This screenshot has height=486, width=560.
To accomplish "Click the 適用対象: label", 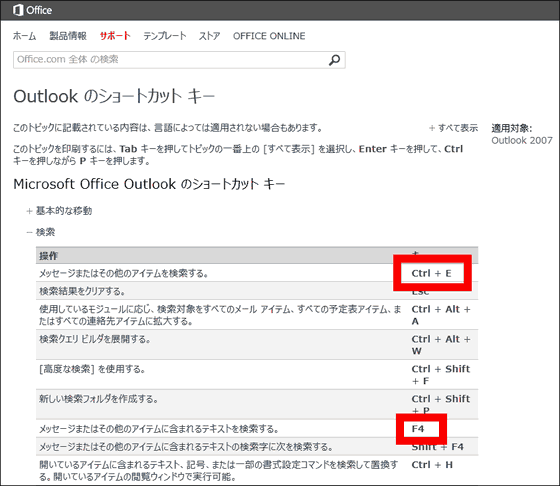I will [511, 128].
